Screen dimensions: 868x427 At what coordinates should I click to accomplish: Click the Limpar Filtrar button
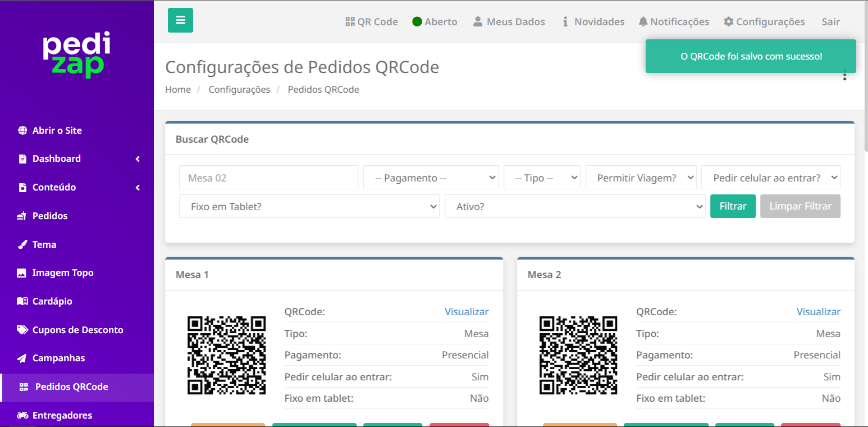coord(800,206)
